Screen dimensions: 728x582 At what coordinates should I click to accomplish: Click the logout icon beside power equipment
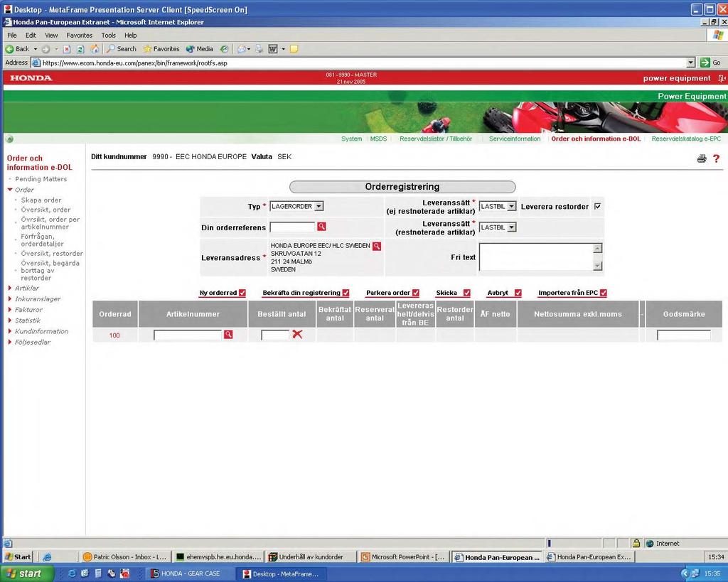(x=722, y=78)
